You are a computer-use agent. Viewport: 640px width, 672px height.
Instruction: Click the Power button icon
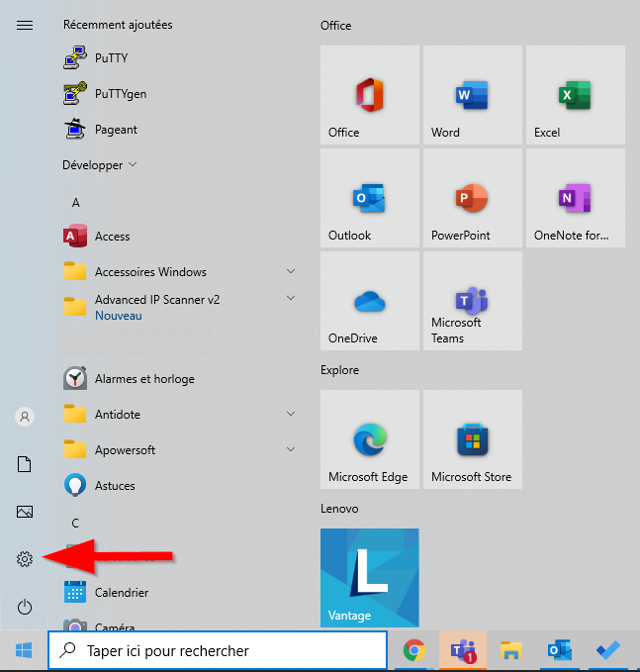click(x=25, y=607)
